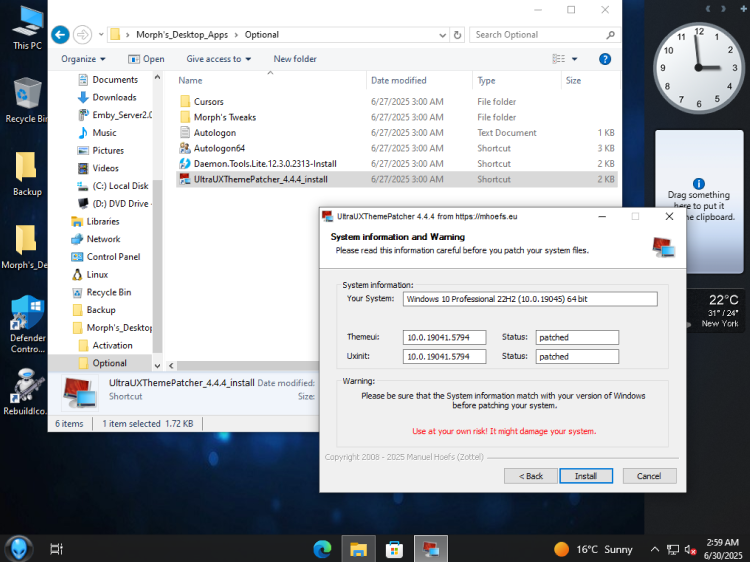Select Control Panel in the navigation pane
Image resolution: width=750 pixels, height=562 pixels.
(x=106, y=256)
